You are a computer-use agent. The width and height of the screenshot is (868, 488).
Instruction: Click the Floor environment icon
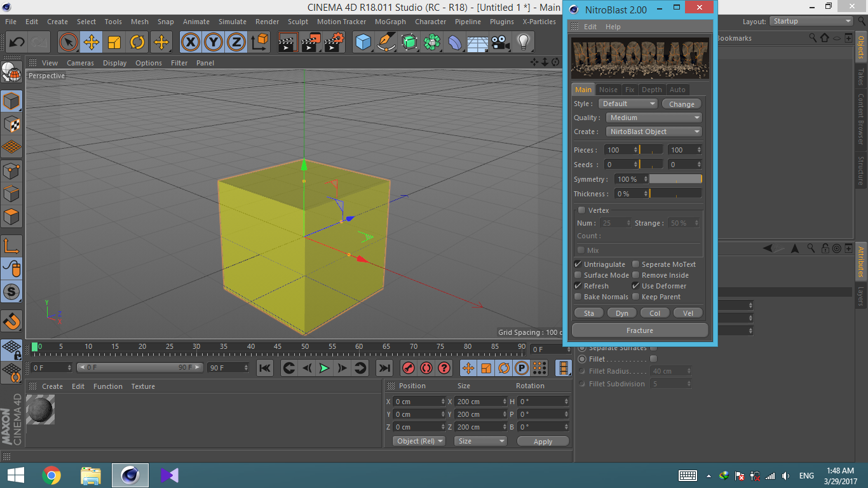pos(477,43)
